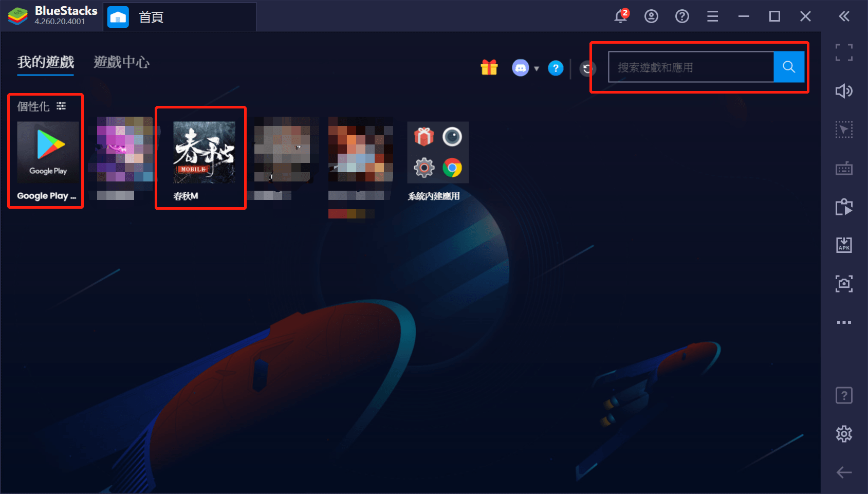Focus the search games and apps field

tap(691, 67)
